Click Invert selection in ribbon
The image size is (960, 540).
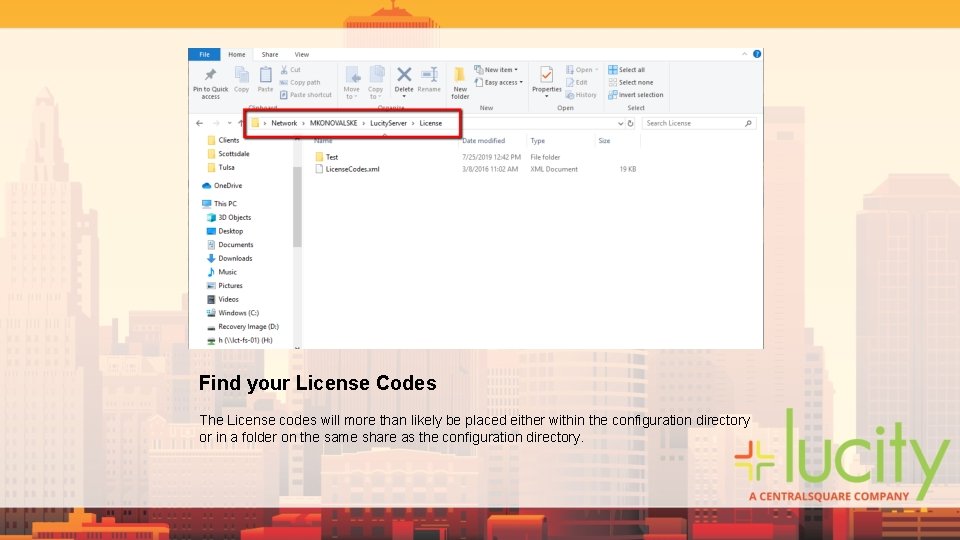(x=636, y=95)
